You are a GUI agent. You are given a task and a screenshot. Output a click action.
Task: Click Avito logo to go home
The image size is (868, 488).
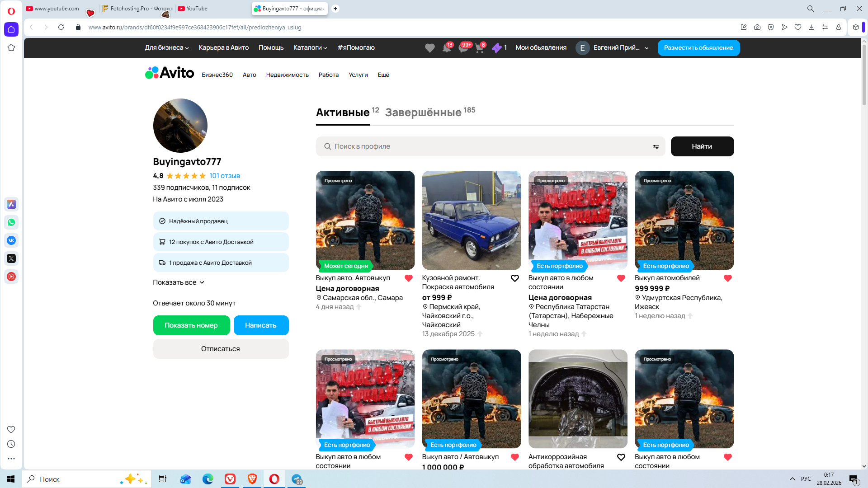coord(170,73)
